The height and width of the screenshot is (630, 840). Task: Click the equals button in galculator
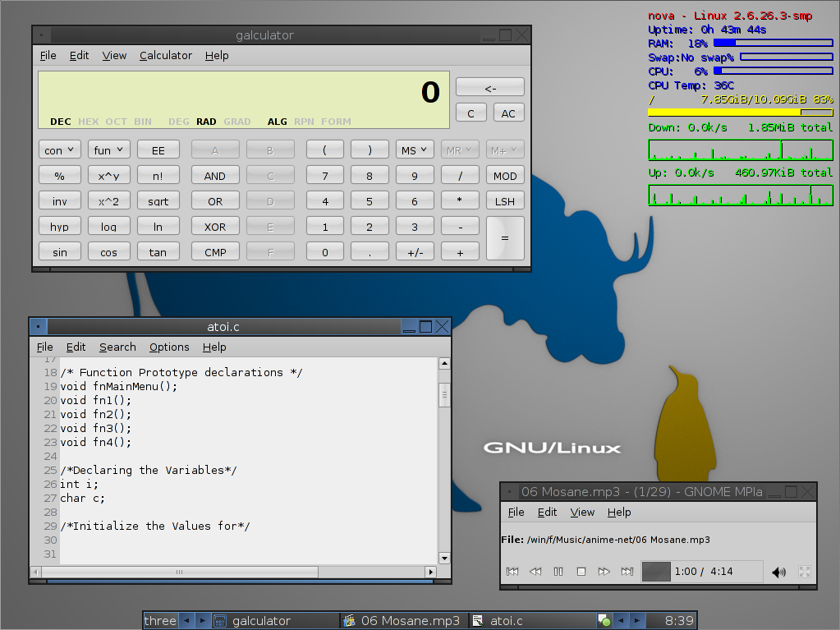click(x=505, y=238)
